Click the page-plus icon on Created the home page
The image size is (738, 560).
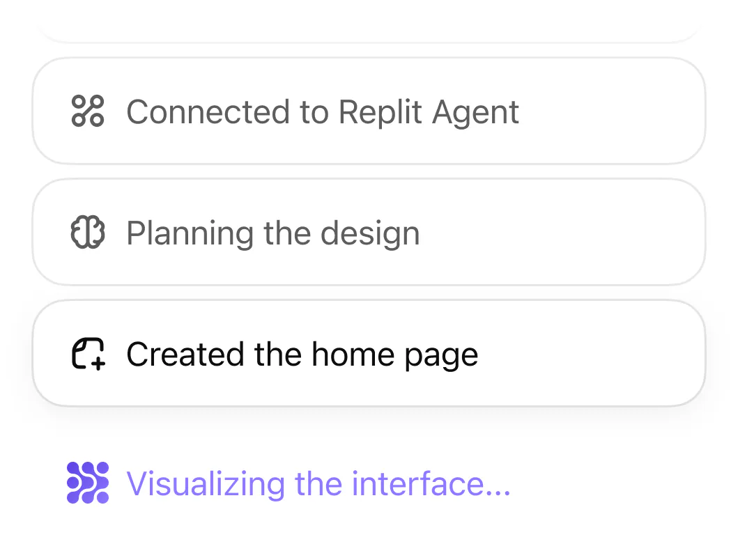tap(88, 354)
